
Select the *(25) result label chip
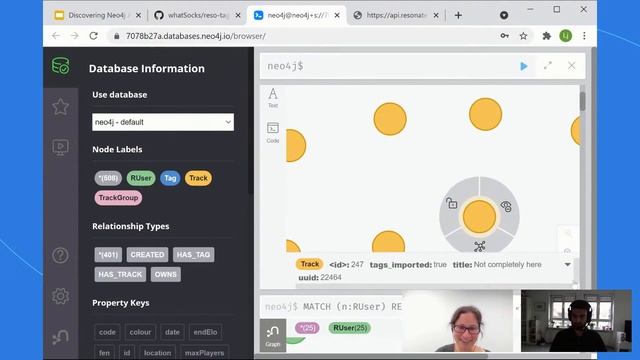click(307, 328)
